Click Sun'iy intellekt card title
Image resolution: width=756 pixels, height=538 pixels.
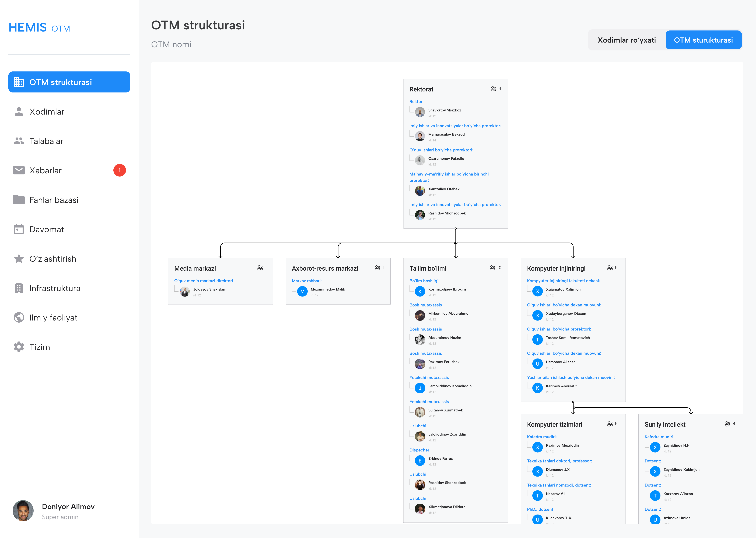(x=665, y=424)
